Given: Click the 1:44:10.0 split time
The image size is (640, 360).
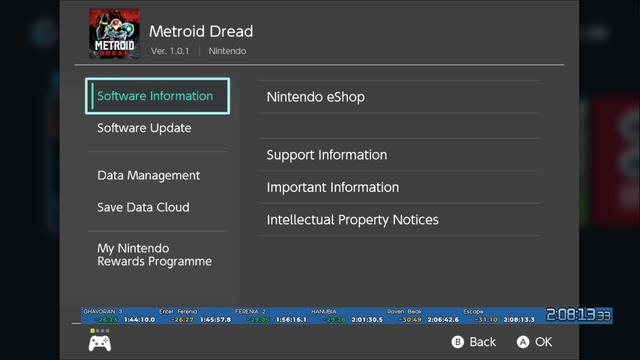Looking at the screenshot, I should [x=140, y=320].
